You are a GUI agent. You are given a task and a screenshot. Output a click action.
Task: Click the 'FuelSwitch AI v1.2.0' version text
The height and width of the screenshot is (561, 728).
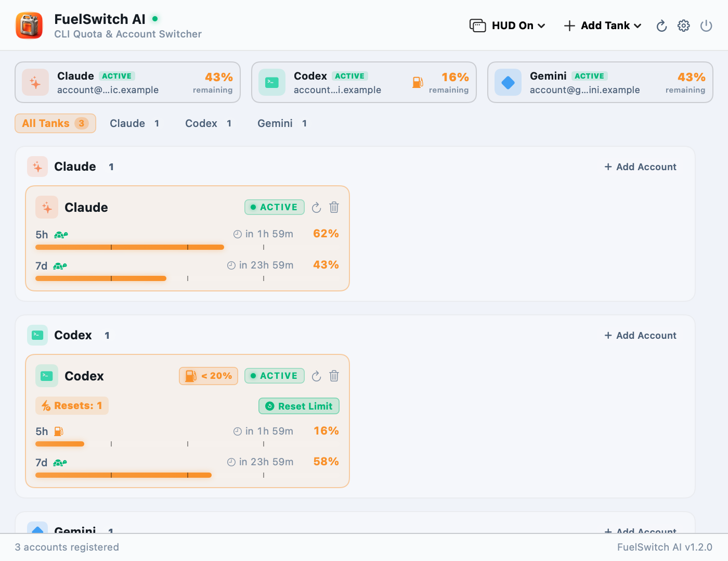(665, 547)
